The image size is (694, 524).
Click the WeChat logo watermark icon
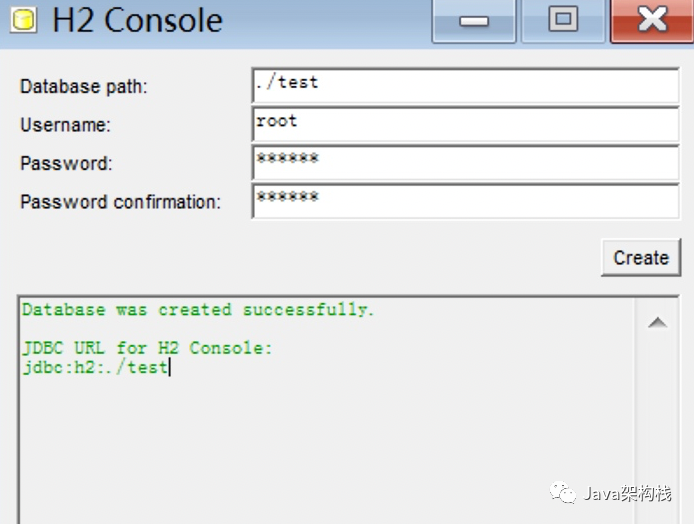click(x=565, y=492)
